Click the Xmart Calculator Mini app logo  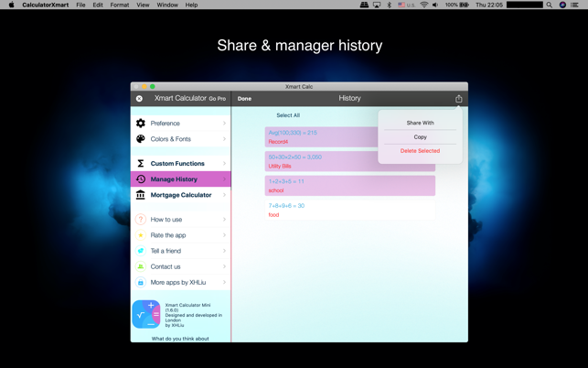coord(146,314)
